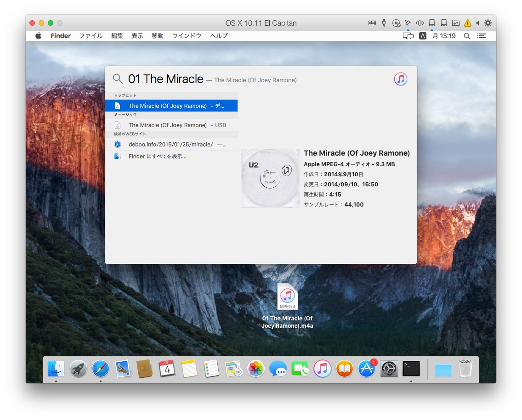Click VM keyboard icon in title bar
This screenshot has height=420, width=522.
[372, 23]
